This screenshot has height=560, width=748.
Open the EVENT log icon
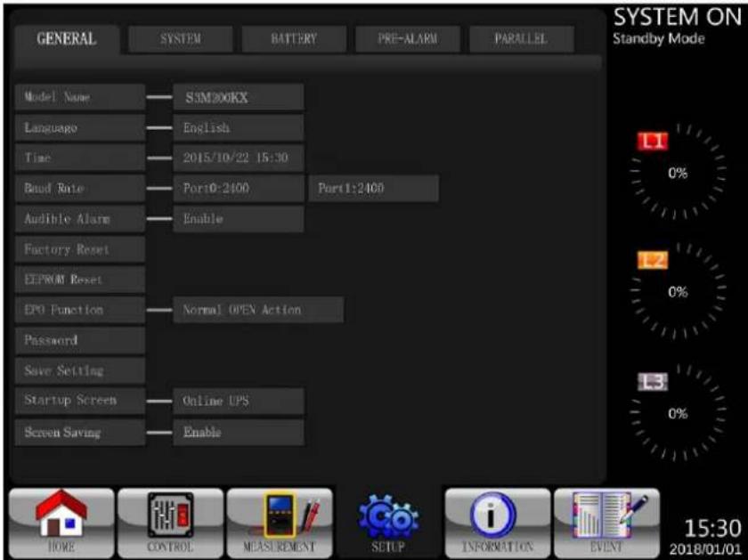pos(606,523)
